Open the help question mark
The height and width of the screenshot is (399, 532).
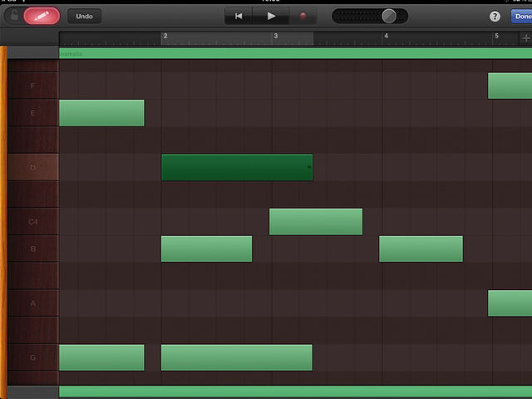coord(495,17)
